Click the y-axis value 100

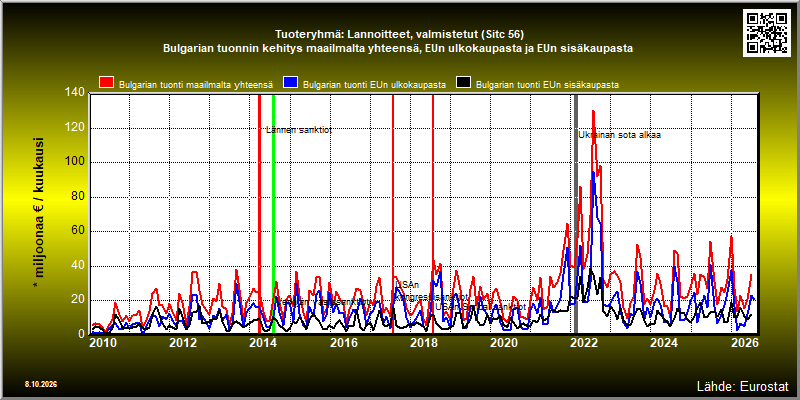76,162
